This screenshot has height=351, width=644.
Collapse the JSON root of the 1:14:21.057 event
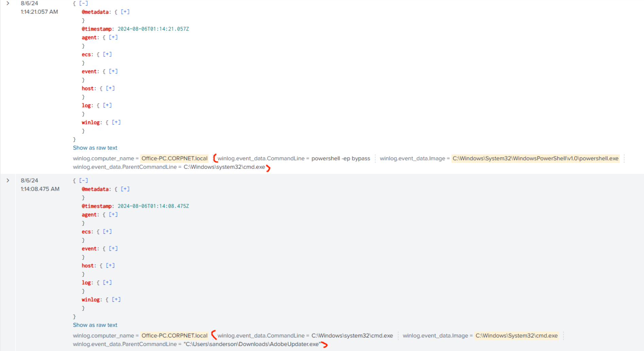click(x=84, y=3)
